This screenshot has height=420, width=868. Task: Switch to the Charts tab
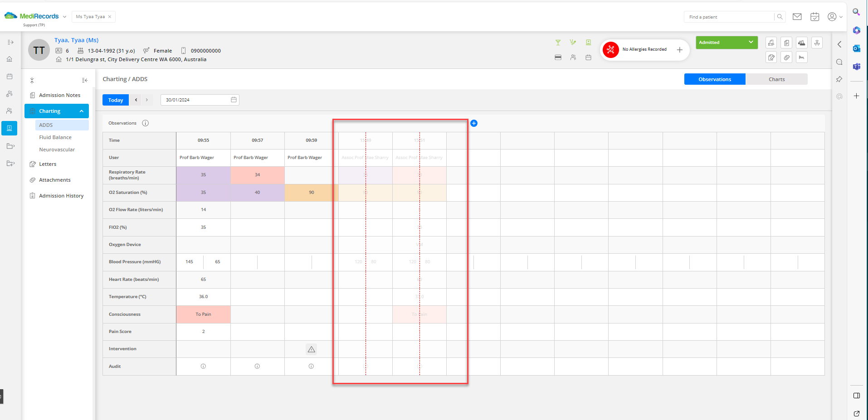[776, 79]
